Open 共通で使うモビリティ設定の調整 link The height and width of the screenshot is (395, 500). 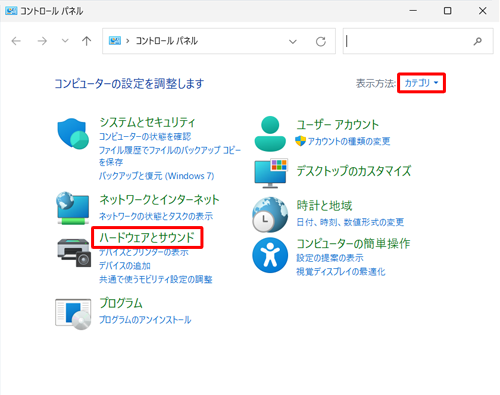tap(156, 279)
